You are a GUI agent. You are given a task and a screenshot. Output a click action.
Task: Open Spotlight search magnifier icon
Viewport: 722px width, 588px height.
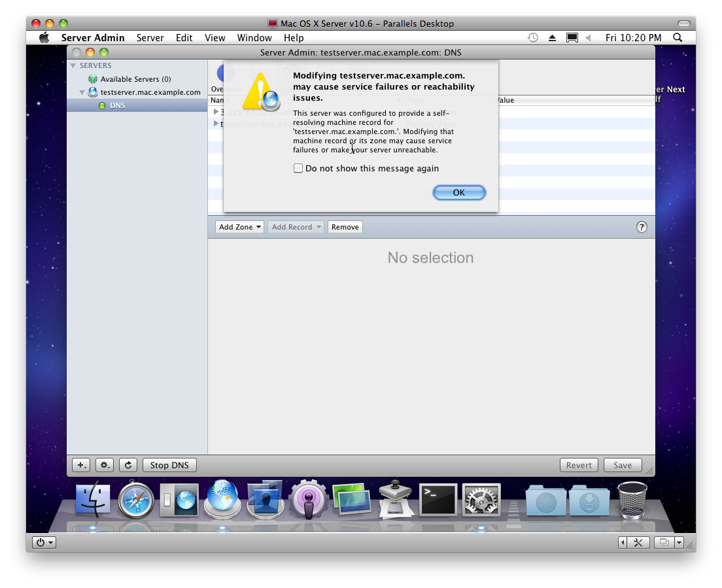point(678,38)
